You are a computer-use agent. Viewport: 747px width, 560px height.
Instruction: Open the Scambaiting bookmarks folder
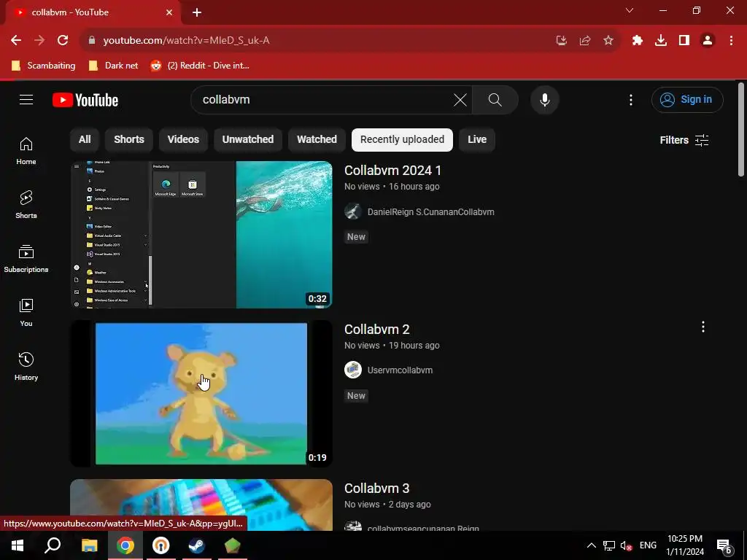(x=43, y=66)
